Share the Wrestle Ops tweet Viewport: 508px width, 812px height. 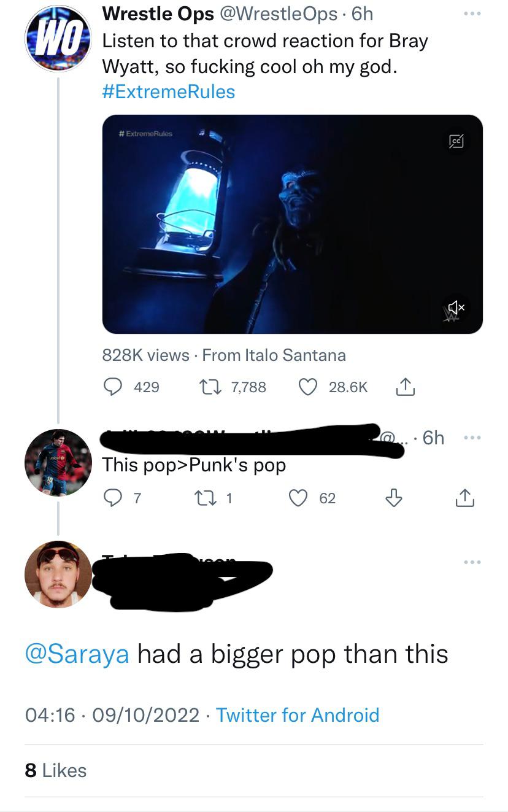405,387
